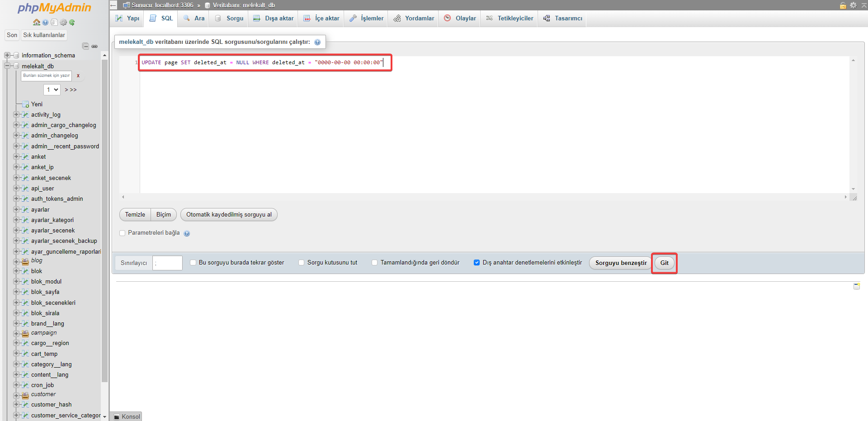
Task: Tick the Parametreleri bağla checkbox
Action: click(122, 233)
